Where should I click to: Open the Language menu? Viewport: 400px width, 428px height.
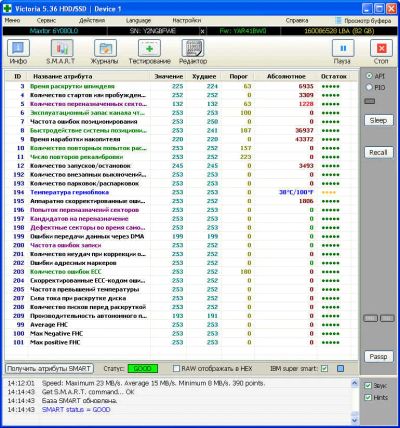coord(138,21)
